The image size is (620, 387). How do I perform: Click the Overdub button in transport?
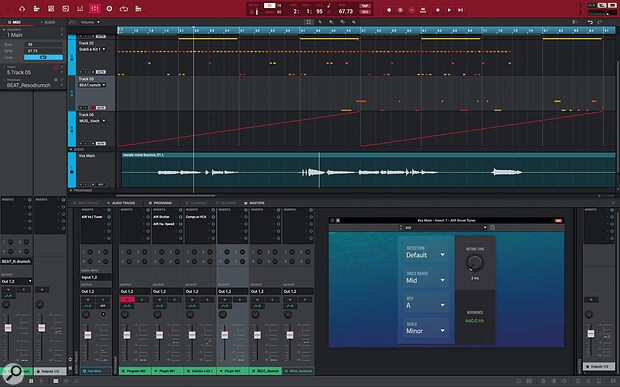(x=401, y=10)
